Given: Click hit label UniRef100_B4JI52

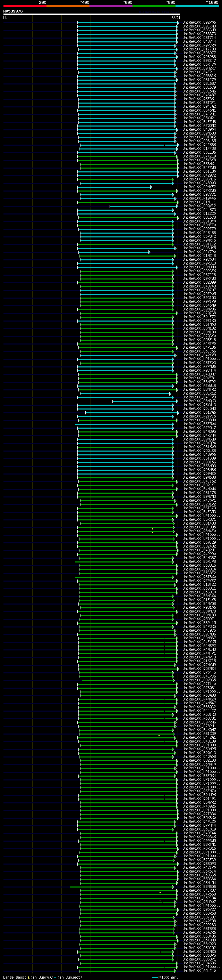Looking at the screenshot, I should pos(199,481).
